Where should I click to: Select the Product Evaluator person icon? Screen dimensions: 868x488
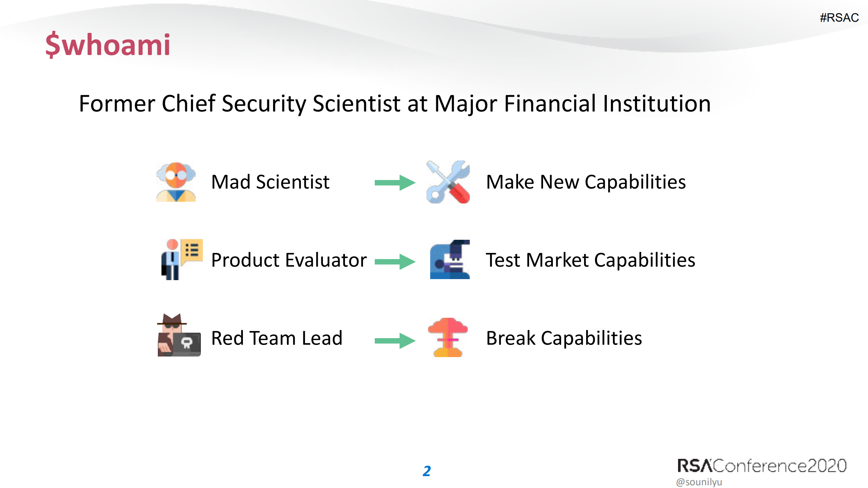click(181, 259)
